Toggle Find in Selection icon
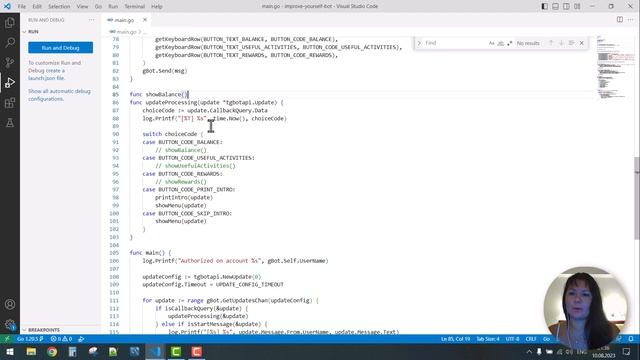 pyautogui.click(x=571, y=43)
